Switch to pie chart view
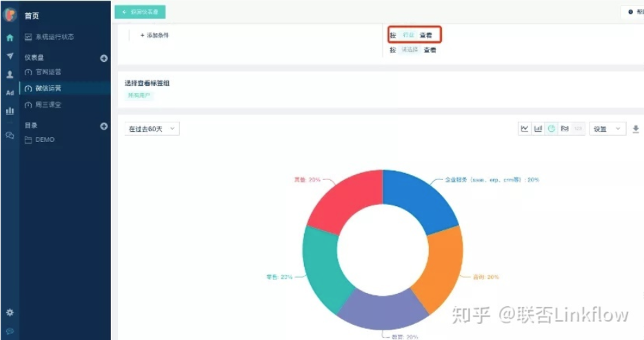 click(552, 128)
